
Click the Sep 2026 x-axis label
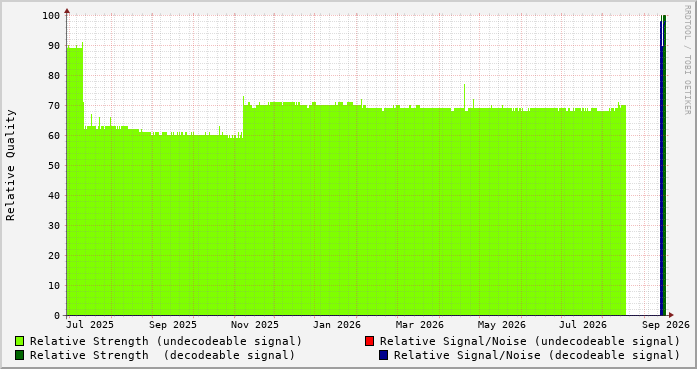pyautogui.click(x=666, y=325)
